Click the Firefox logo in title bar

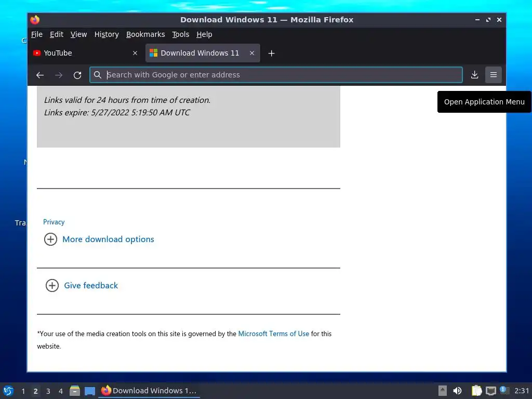point(35,20)
